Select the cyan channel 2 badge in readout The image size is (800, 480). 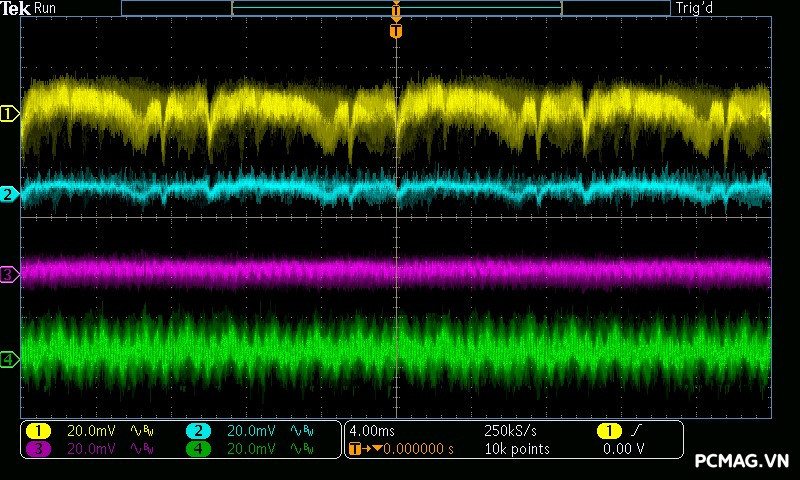(x=198, y=431)
